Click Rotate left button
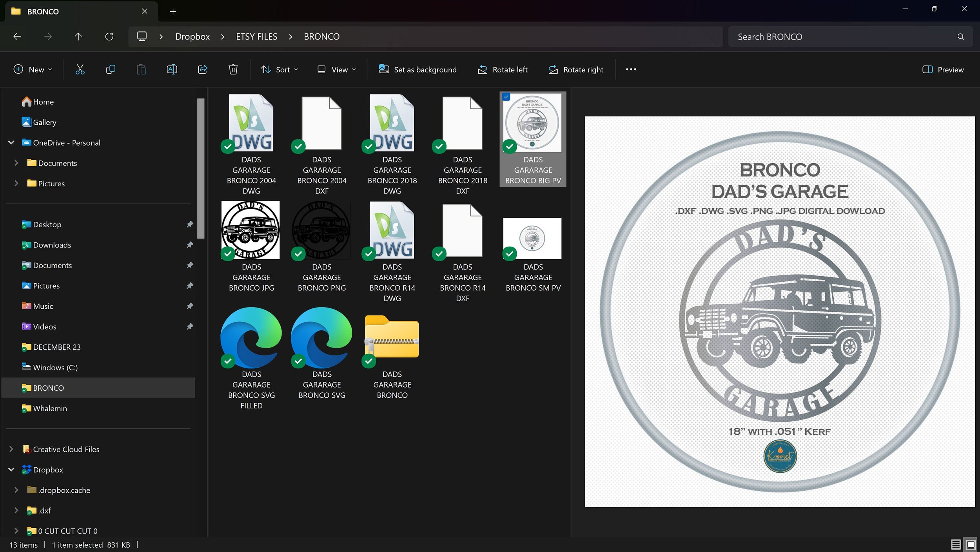 (503, 69)
